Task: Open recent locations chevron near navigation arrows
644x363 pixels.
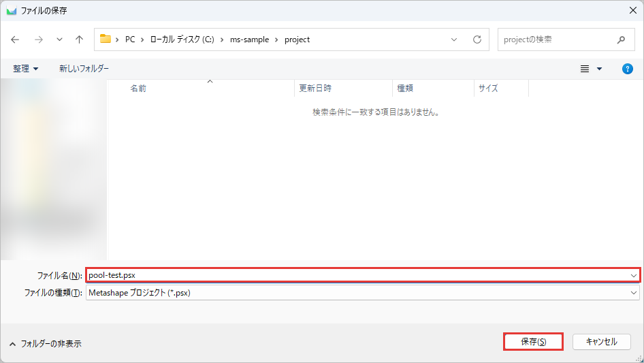Action: [59, 40]
